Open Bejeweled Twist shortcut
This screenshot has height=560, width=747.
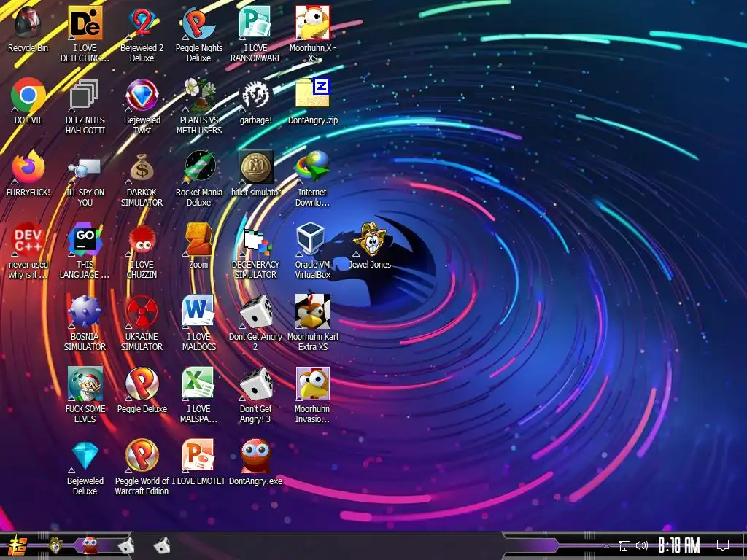(142, 106)
